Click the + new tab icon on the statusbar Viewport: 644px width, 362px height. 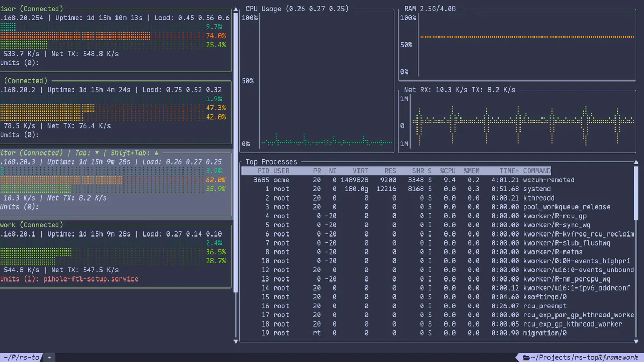[48, 357]
